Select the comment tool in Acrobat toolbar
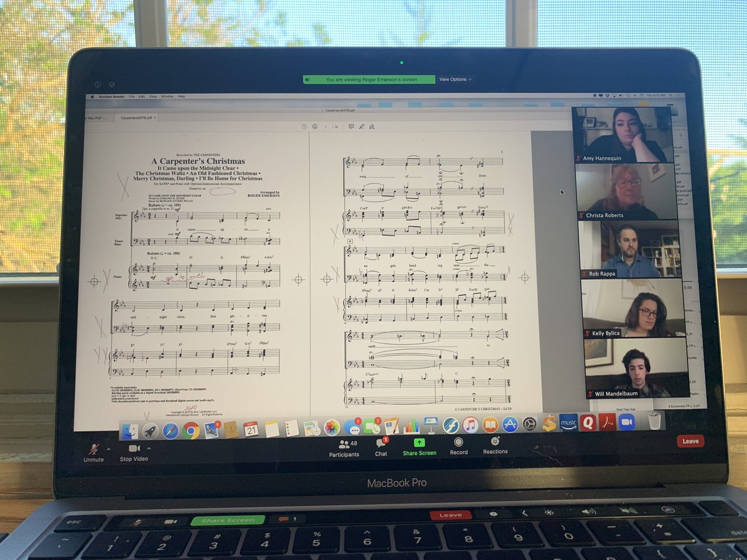The image size is (747, 560). click(x=351, y=126)
